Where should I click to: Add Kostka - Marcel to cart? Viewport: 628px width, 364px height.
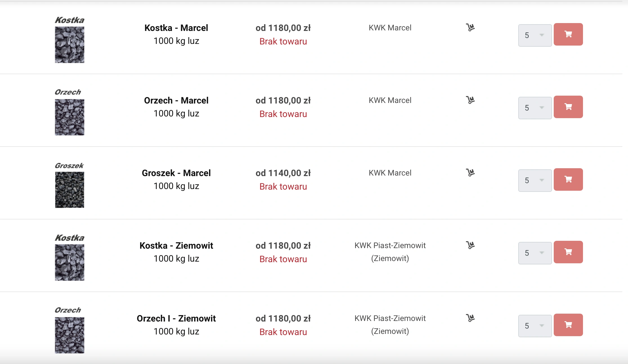(x=568, y=34)
